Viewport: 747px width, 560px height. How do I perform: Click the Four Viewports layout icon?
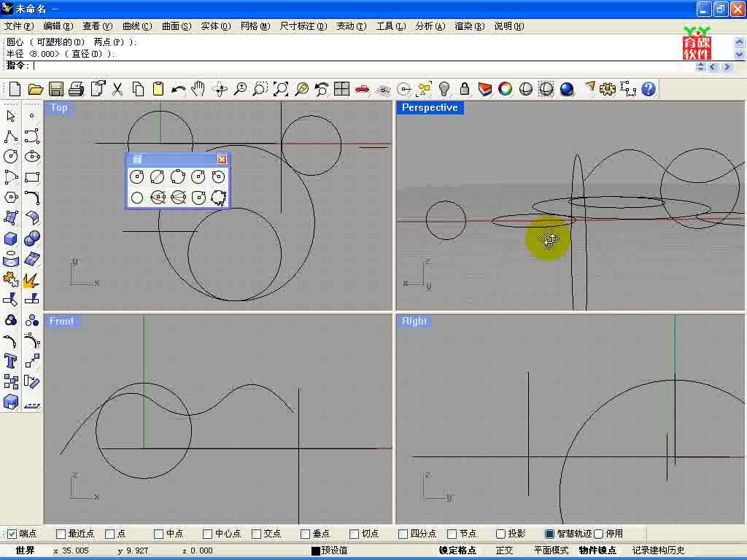341,89
